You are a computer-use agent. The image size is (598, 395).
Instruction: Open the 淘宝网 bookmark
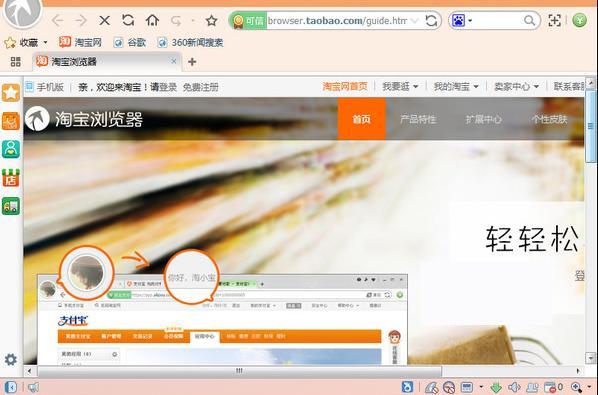pos(80,42)
